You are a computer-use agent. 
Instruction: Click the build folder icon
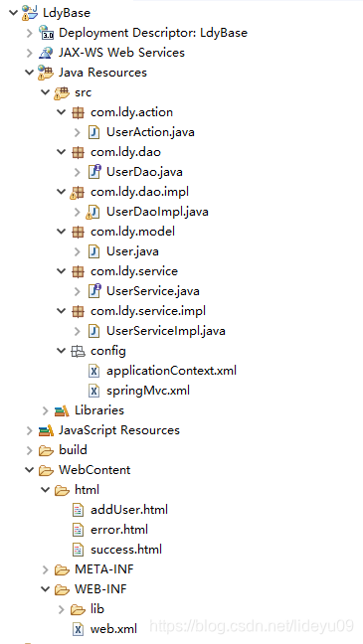[x=46, y=450]
